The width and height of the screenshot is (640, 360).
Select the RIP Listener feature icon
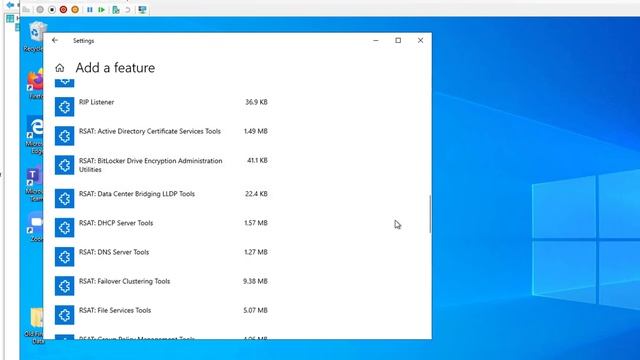(x=64, y=107)
